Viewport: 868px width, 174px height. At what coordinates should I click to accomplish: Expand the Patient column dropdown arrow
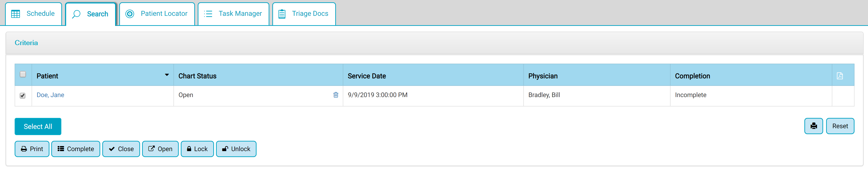pos(167,75)
